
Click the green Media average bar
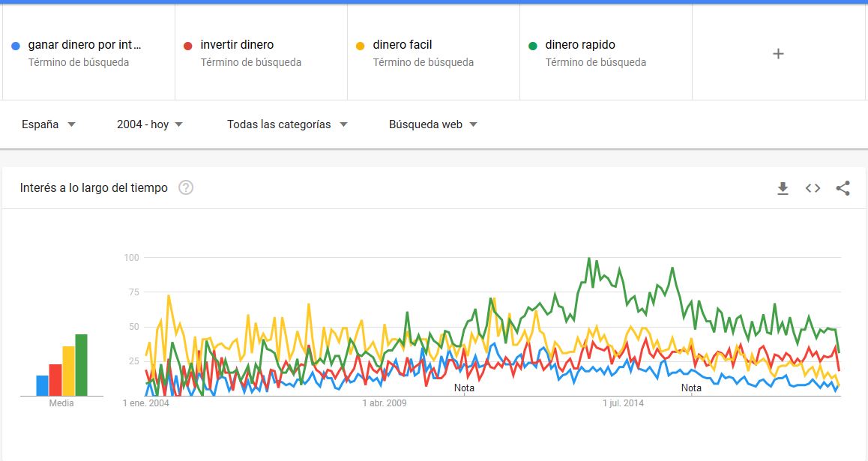point(82,365)
